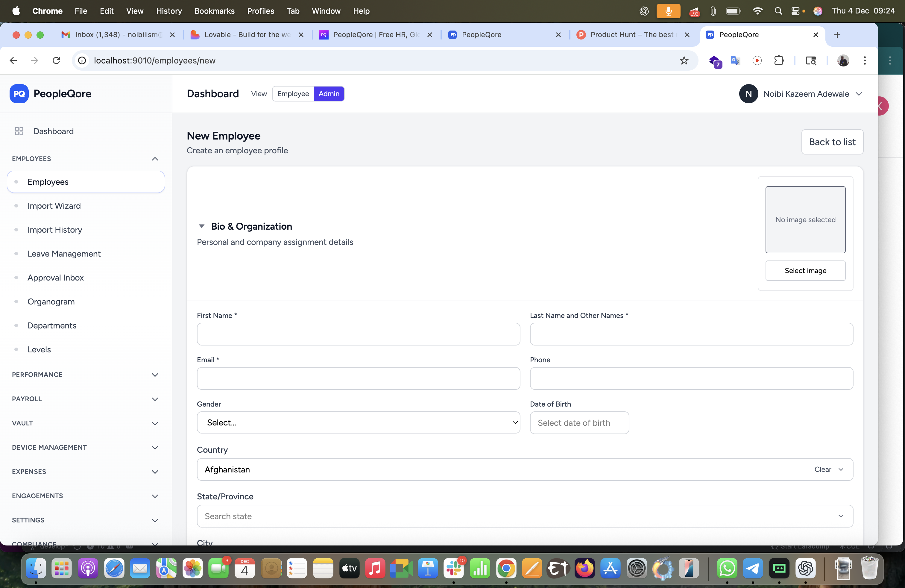Click the First Name input field
Image resolution: width=905 pixels, height=588 pixels.
pyautogui.click(x=358, y=334)
